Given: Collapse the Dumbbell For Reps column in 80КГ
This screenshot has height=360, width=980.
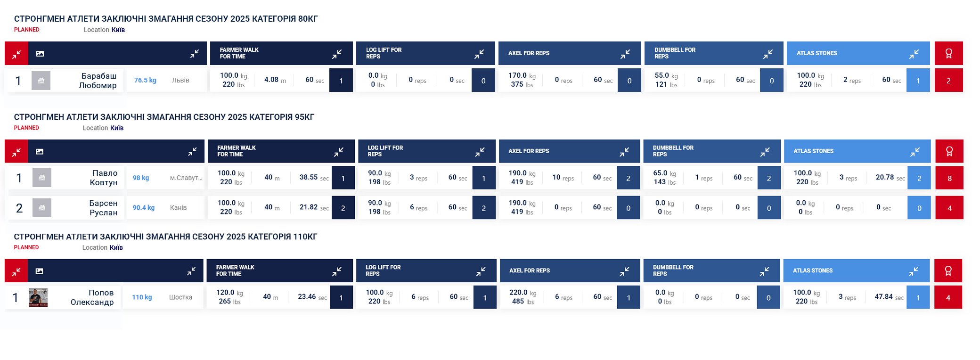Looking at the screenshot, I should tap(768, 54).
